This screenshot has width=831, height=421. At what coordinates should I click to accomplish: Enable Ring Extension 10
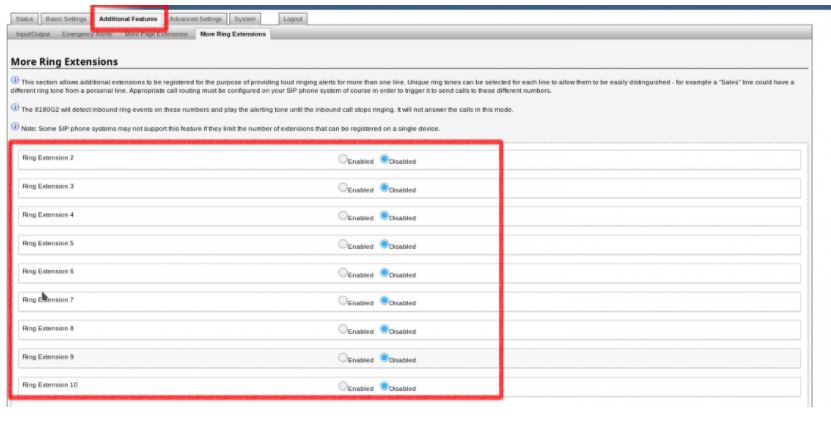pos(343,385)
